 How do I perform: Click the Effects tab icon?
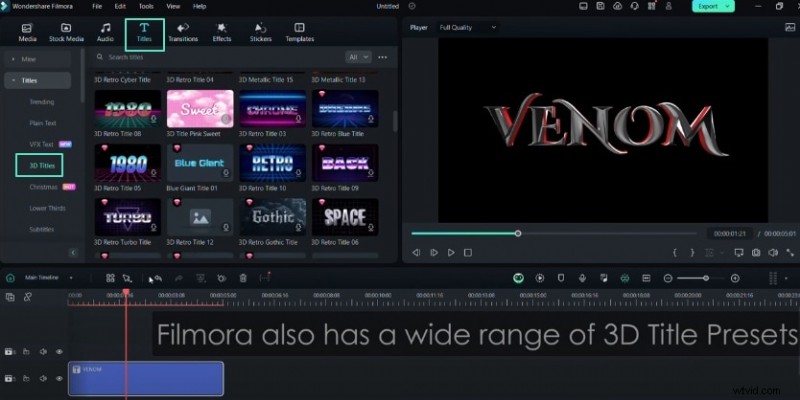coord(221,32)
